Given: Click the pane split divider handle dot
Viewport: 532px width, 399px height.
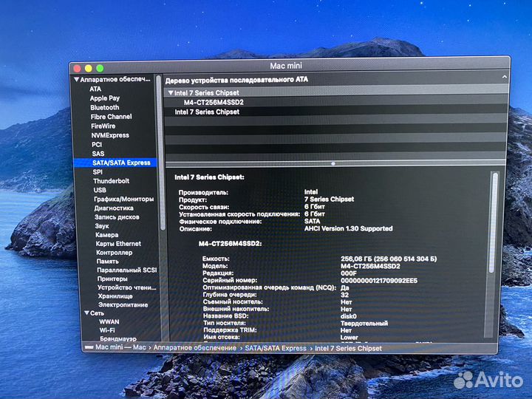Looking at the screenshot, I should pyautogui.click(x=333, y=163).
